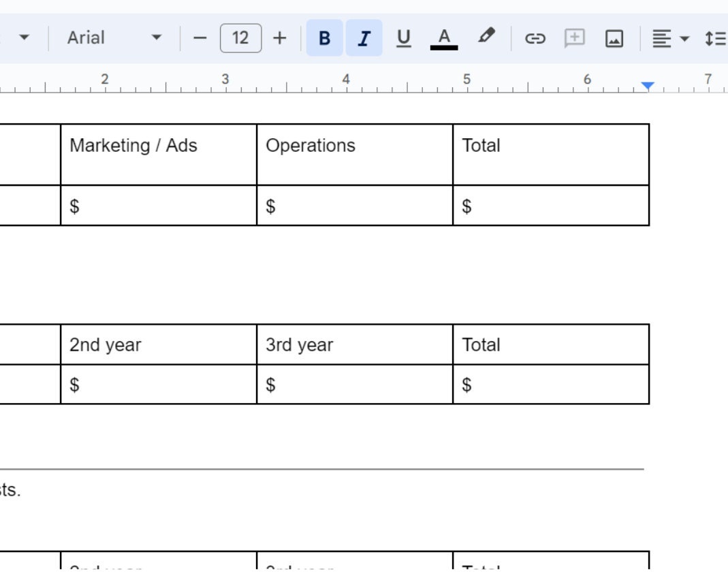Select the 2nd year header cell
Screen dimensions: 728x582
(x=158, y=344)
